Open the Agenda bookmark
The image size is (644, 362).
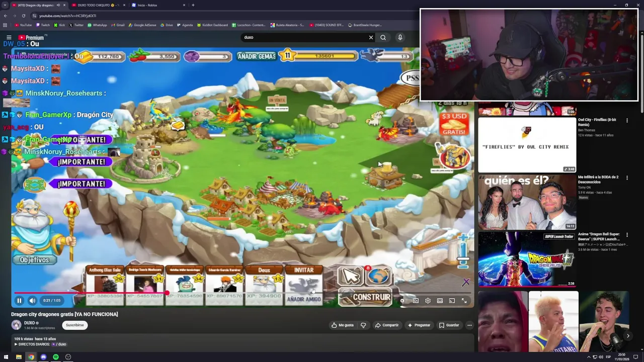click(x=185, y=25)
